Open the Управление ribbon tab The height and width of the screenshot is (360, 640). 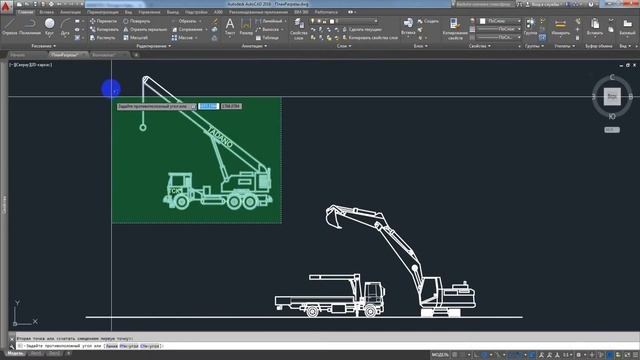click(x=149, y=12)
